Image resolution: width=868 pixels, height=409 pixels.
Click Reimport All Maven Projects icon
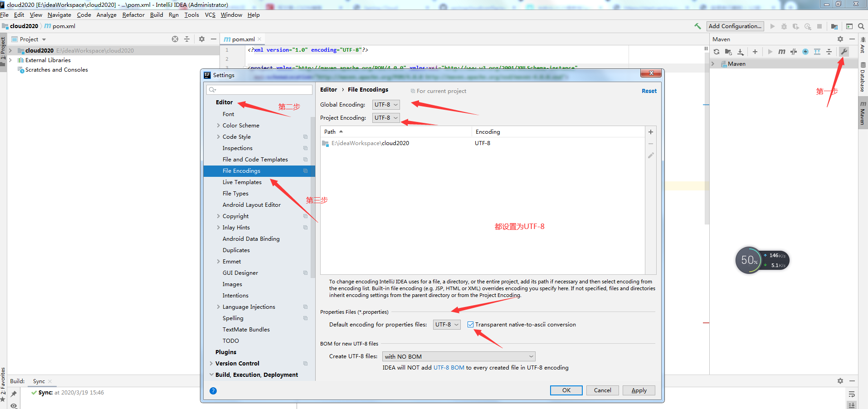point(717,52)
